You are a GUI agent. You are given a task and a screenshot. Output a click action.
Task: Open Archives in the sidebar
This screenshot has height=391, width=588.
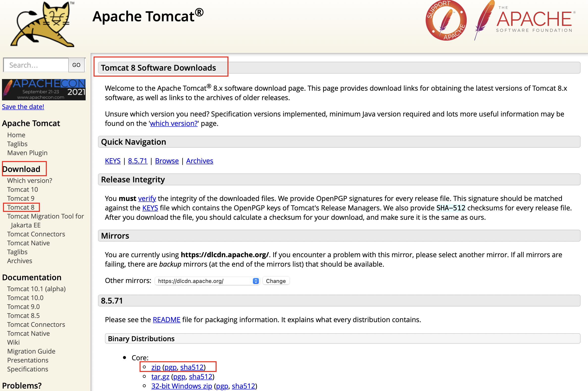point(20,261)
